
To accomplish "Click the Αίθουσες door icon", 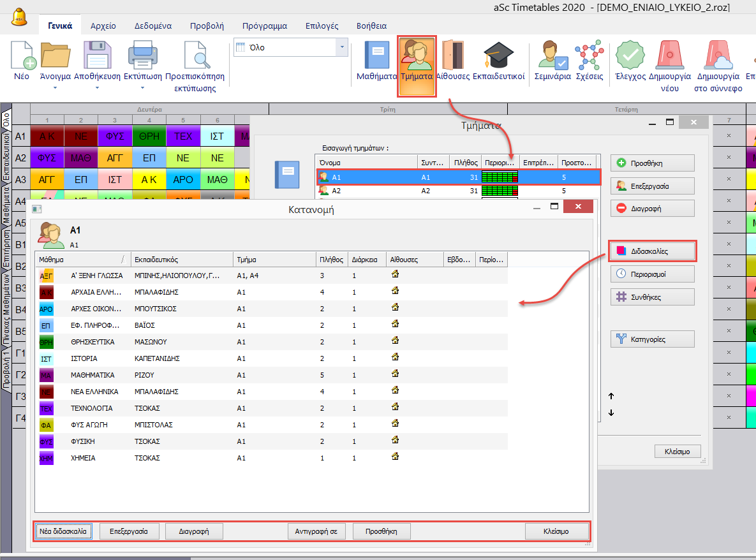I will [452, 56].
